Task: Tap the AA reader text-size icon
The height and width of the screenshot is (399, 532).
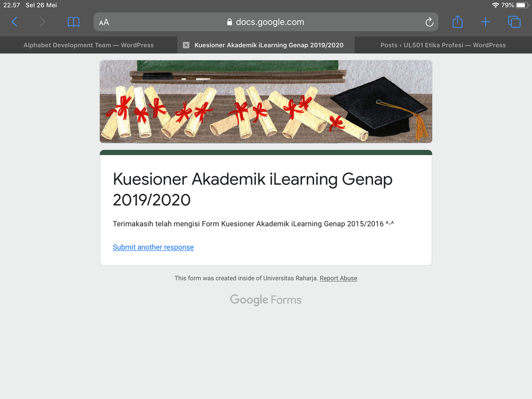Action: click(104, 22)
